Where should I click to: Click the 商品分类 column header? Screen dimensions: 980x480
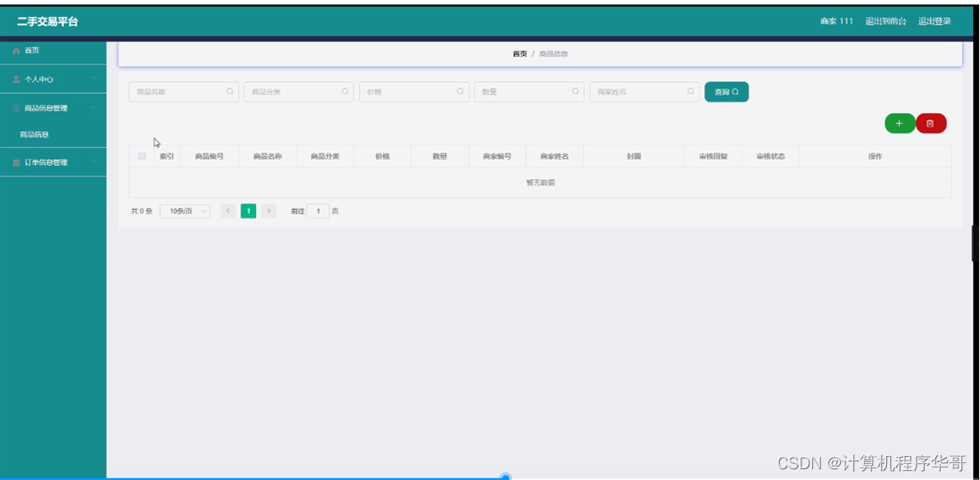pos(325,156)
